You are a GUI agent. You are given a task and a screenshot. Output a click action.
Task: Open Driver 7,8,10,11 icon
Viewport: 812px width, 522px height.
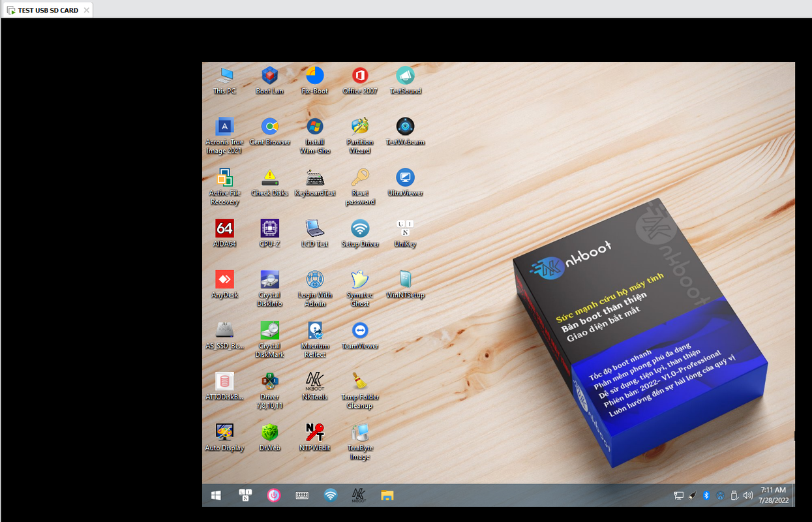pos(269,390)
